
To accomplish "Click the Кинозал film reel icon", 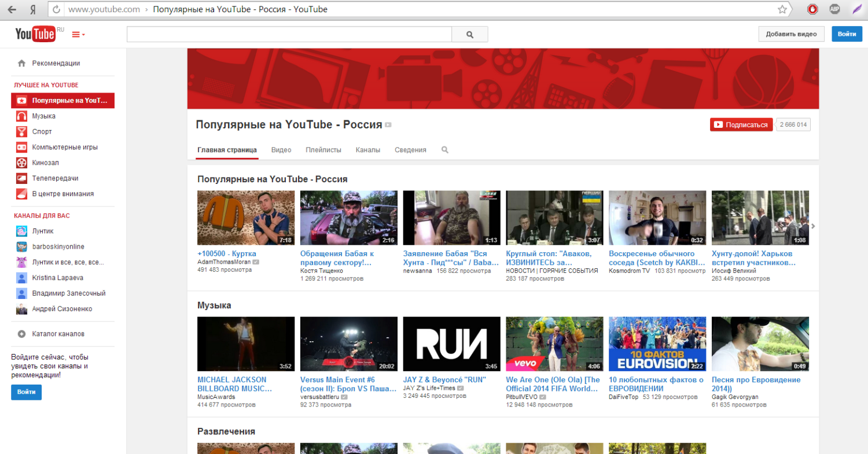I will point(21,163).
